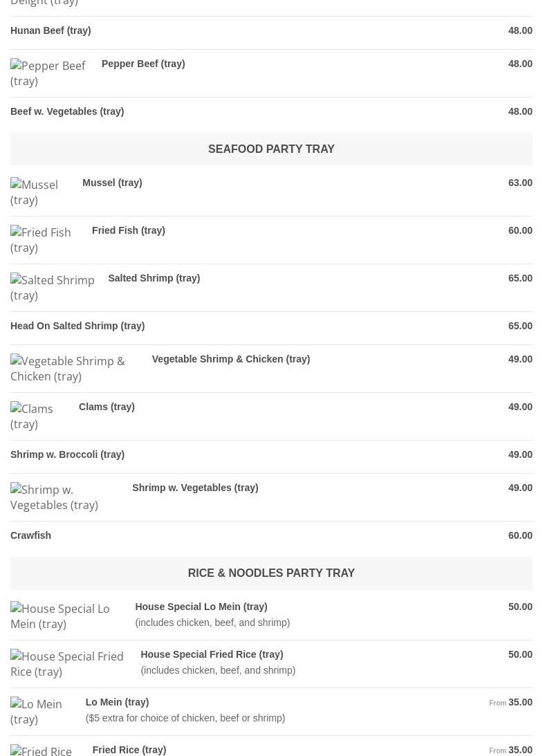Screen dimensions: 543x756
Task: Click House Special Fried Rice tray image
Action: 67,664
